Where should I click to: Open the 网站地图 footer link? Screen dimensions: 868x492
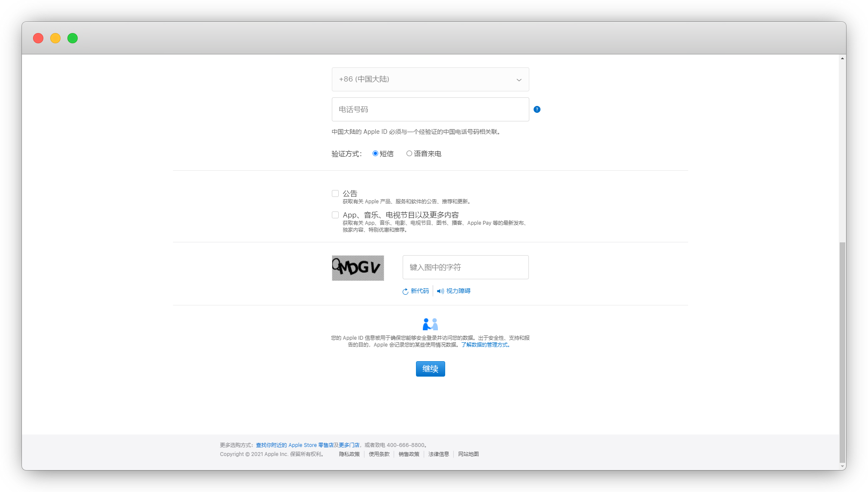(468, 454)
